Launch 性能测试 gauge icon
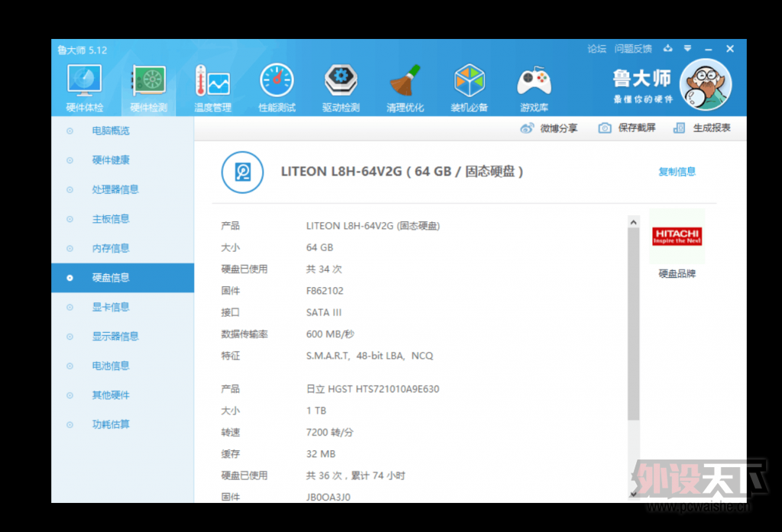 pos(276,81)
